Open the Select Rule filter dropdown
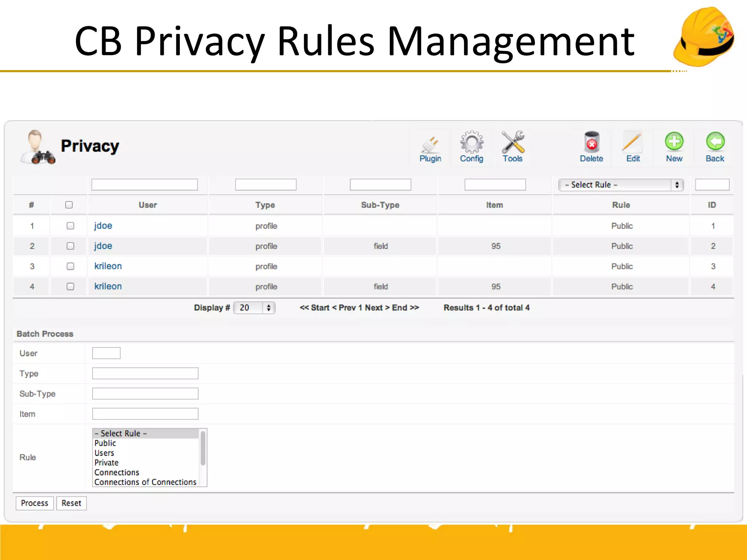The height and width of the screenshot is (560, 747). [x=621, y=185]
